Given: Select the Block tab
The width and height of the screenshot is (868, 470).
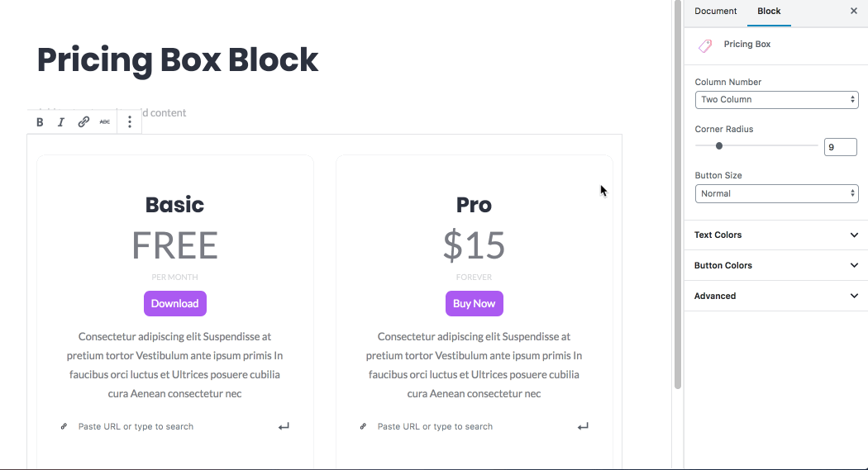Looking at the screenshot, I should [x=769, y=12].
